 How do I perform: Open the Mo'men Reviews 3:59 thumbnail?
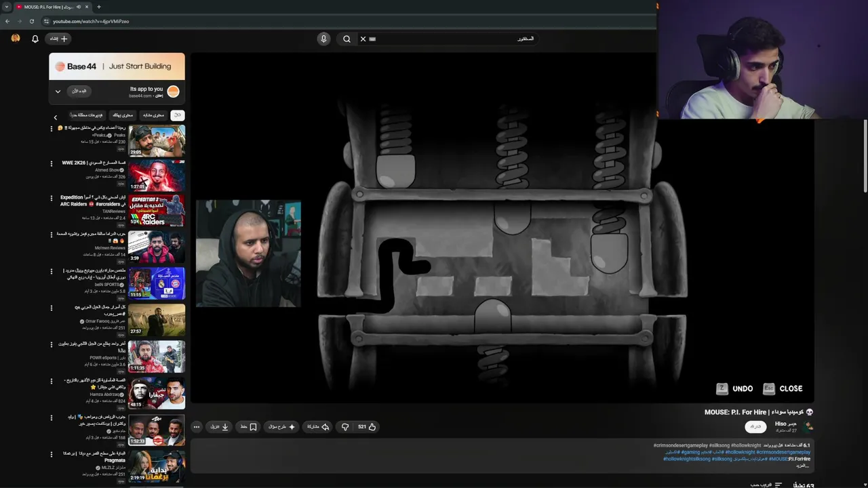click(x=157, y=247)
